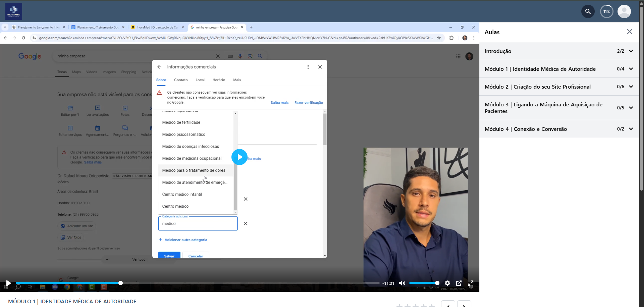Expand Módulo 2 Criação do seu Site Profissional

(x=559, y=87)
